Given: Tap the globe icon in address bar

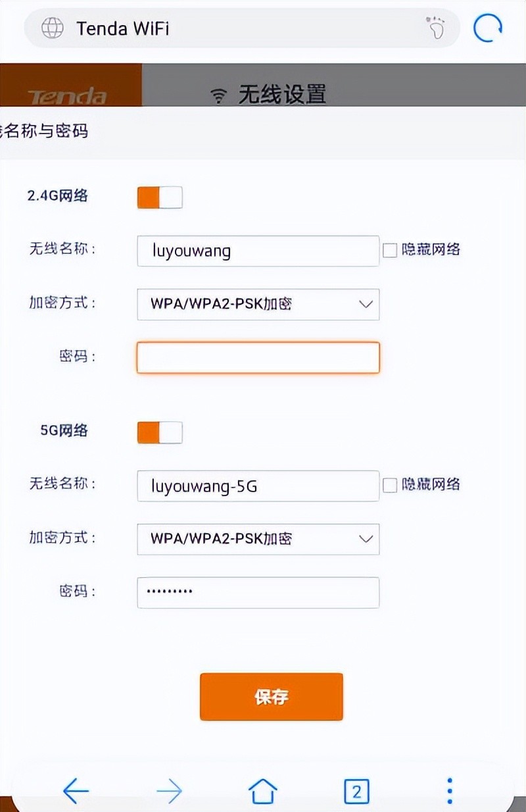Looking at the screenshot, I should pos(53,28).
